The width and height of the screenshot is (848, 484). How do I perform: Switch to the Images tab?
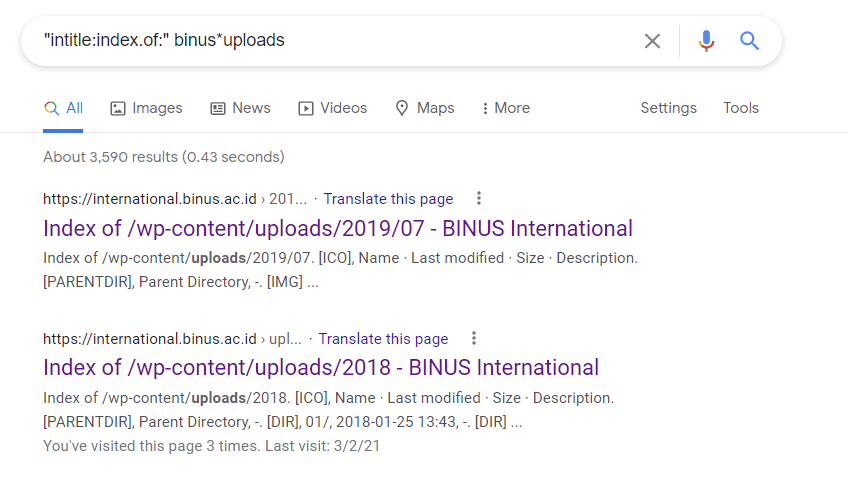pos(147,108)
